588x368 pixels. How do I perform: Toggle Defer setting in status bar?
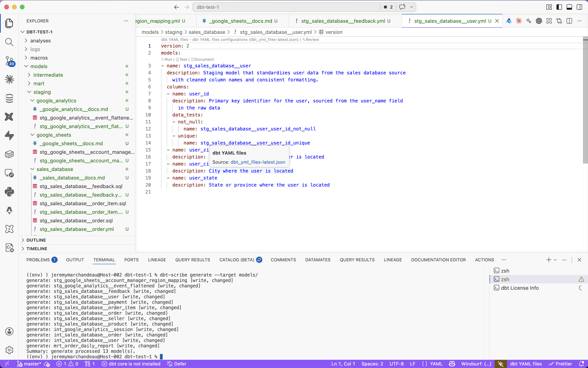(x=176, y=364)
